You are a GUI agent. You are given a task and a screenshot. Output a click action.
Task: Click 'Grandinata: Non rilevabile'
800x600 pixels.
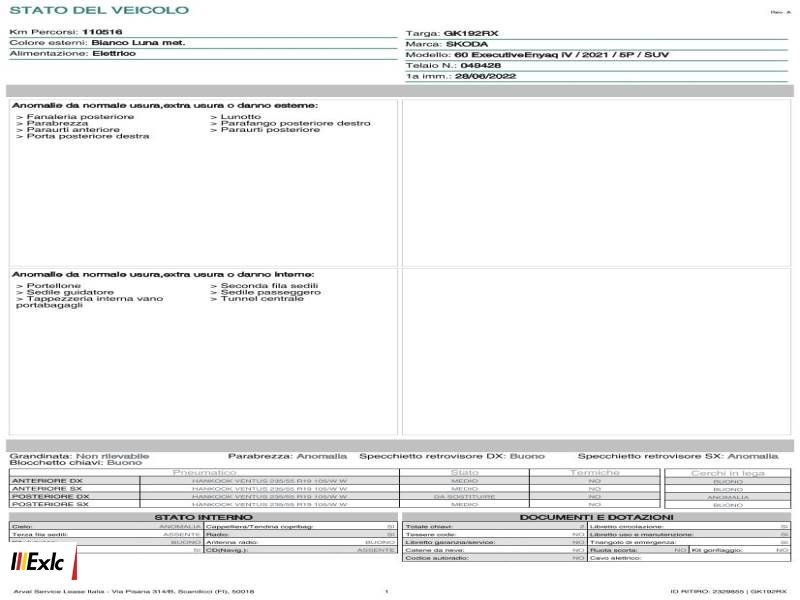coord(79,456)
